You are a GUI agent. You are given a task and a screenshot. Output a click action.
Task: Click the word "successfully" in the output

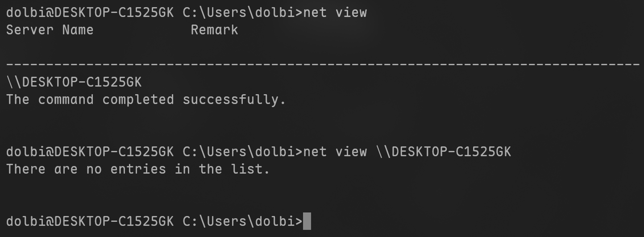pyautogui.click(x=234, y=100)
